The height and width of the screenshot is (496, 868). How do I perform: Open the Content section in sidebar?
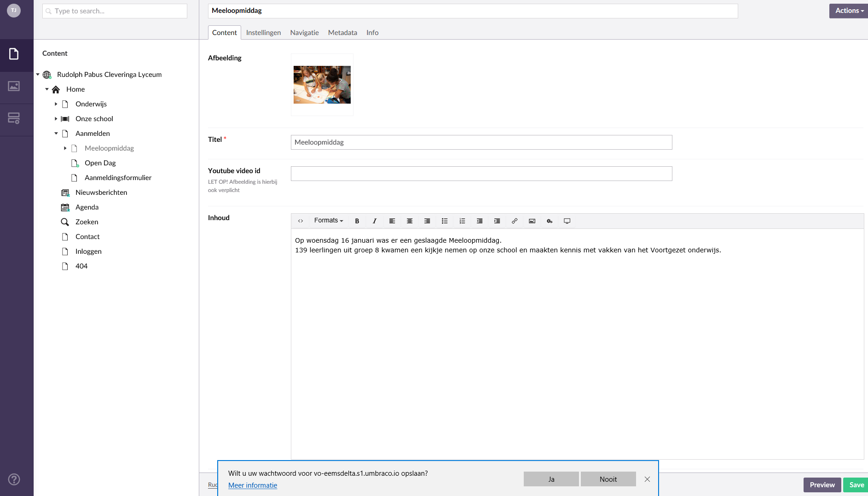[x=14, y=54]
